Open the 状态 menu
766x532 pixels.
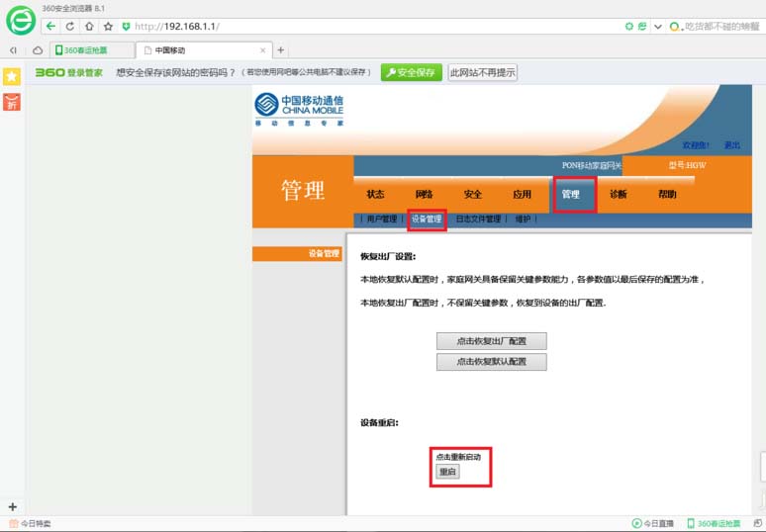click(x=375, y=194)
